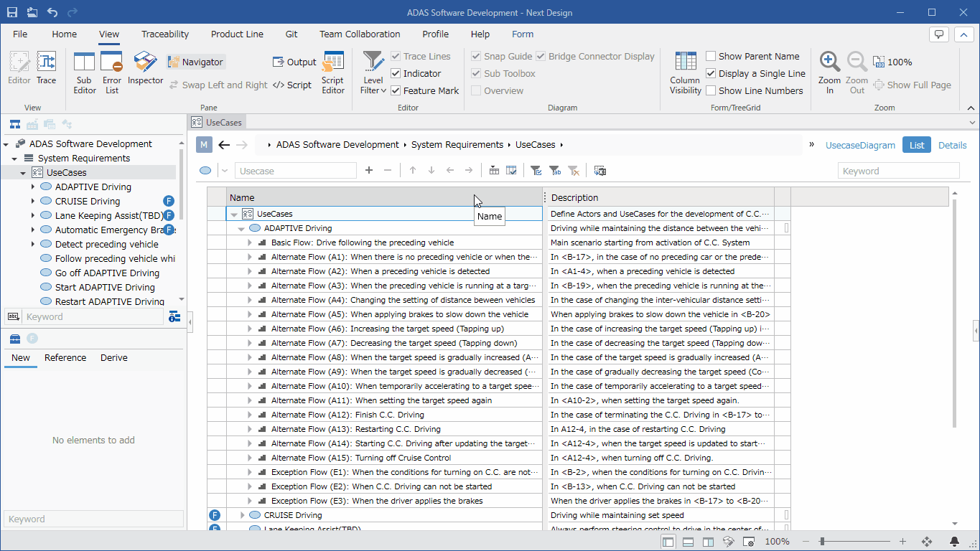Open the File menu
The height and width of the screenshot is (551, 980).
(x=20, y=34)
